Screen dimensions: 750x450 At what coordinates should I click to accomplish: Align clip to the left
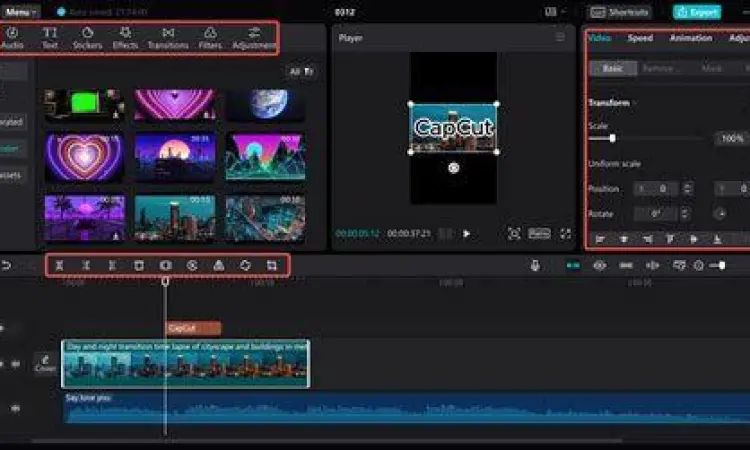click(x=600, y=239)
